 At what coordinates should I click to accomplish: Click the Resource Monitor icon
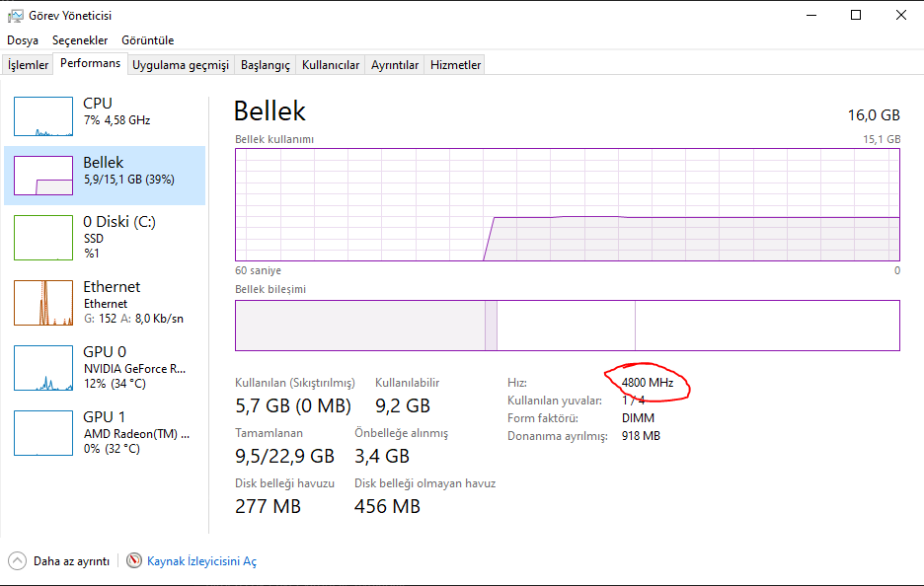pos(135,560)
